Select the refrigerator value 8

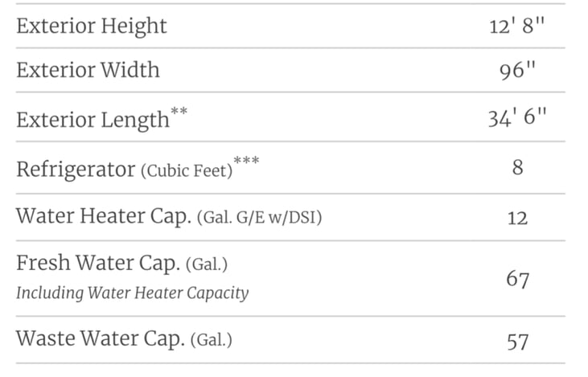point(517,169)
